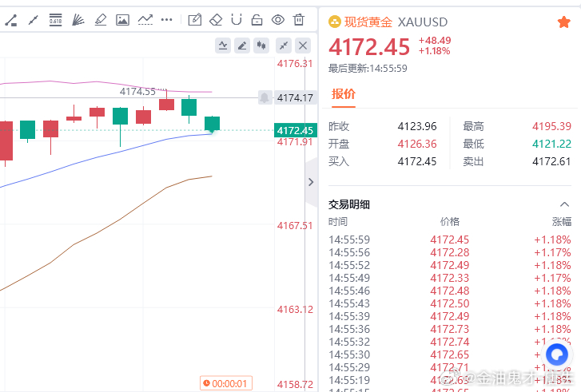This screenshot has height=392, width=581.
Task: Insert an image onto the chart
Action: point(122,20)
